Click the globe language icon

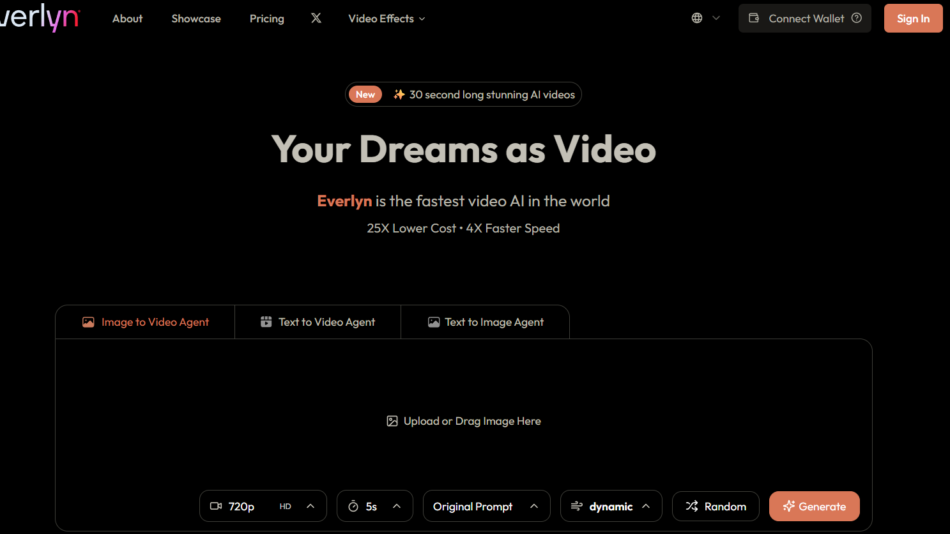[x=697, y=18]
